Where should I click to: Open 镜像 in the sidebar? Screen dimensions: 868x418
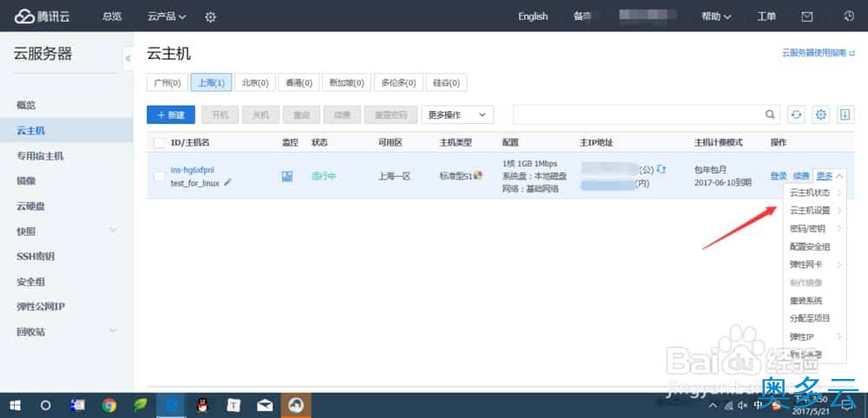[x=26, y=180]
